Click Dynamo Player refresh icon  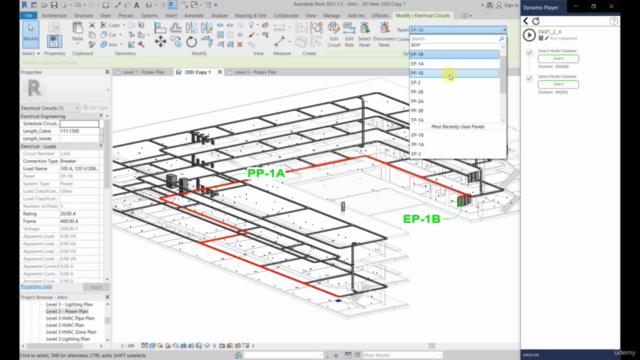[536, 21]
